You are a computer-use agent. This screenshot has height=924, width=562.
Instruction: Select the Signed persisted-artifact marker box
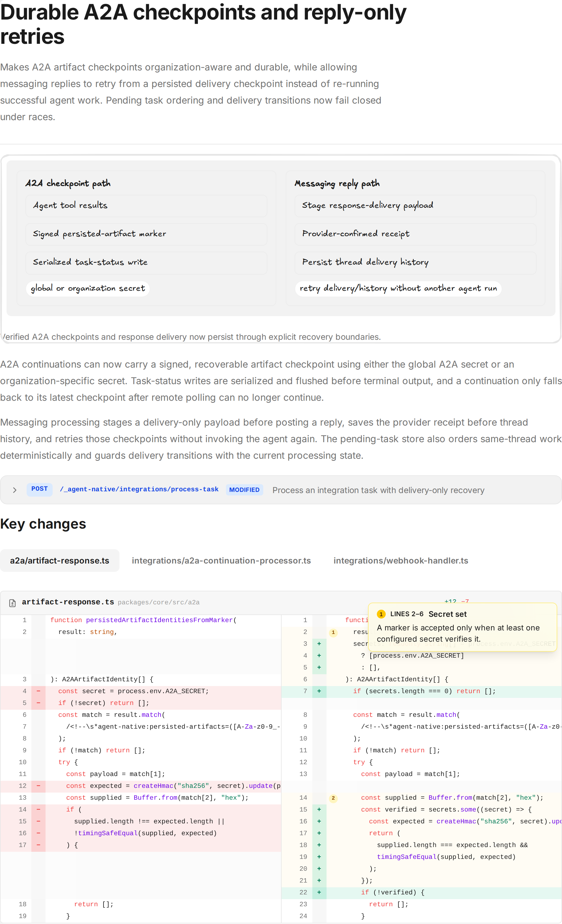[x=146, y=234]
